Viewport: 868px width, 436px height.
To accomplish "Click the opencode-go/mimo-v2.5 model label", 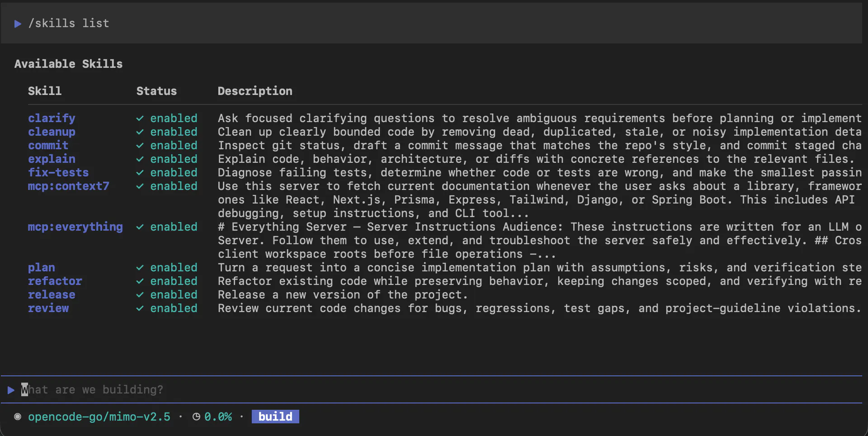I will pos(99,417).
